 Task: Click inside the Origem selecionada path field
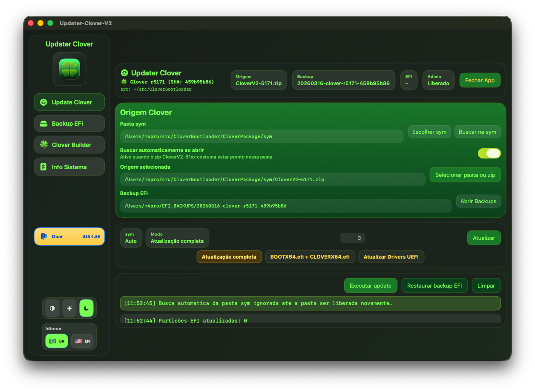click(273, 179)
